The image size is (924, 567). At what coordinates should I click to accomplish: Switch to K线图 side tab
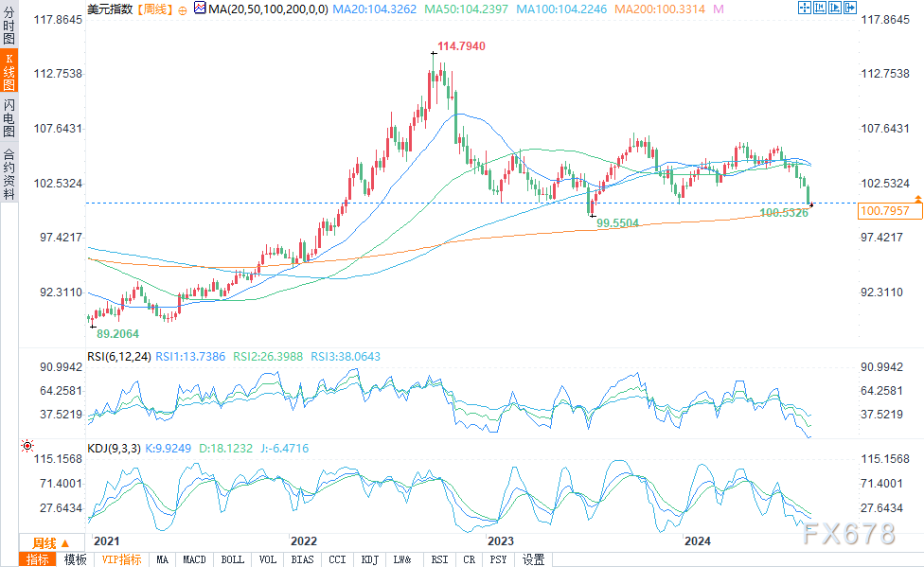click(x=9, y=71)
